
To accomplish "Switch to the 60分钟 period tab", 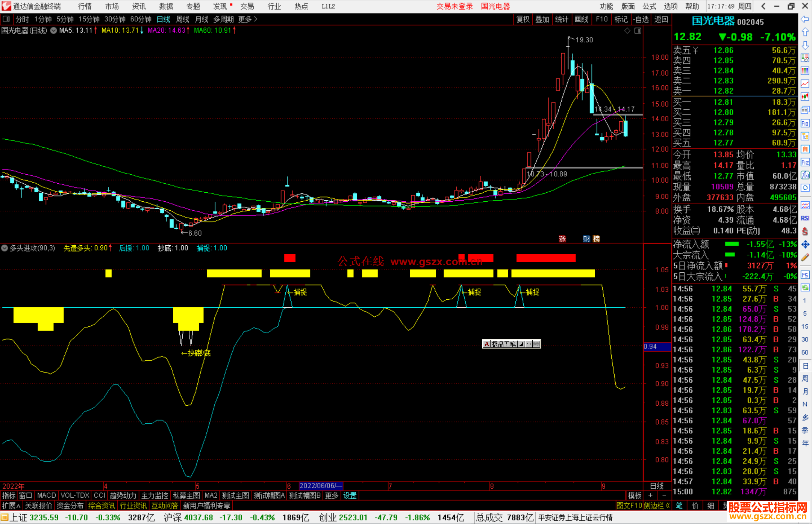I will click(141, 19).
